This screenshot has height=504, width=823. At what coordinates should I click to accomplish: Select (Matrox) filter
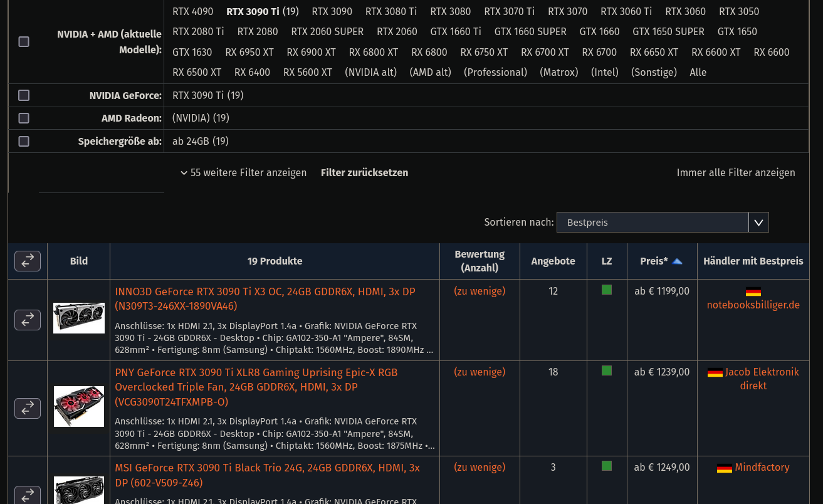coord(559,73)
